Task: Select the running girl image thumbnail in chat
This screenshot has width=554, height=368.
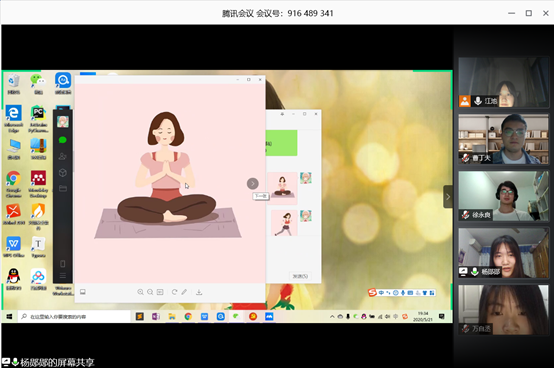Action: coord(284,223)
